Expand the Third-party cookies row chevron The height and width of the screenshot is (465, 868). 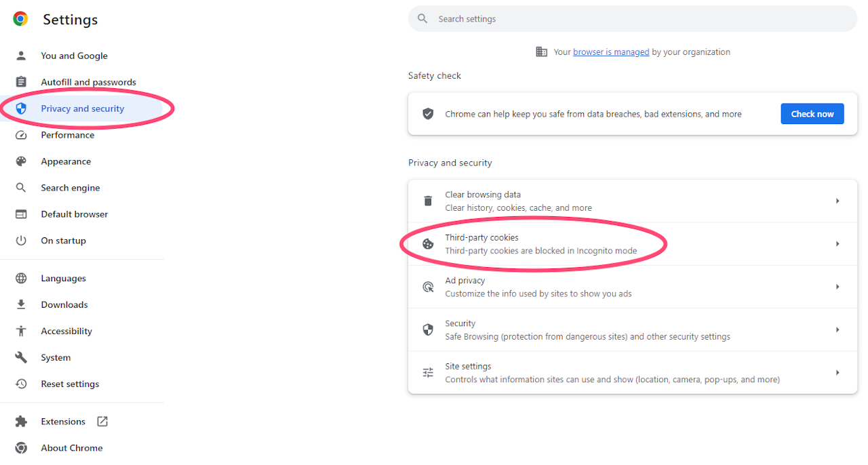click(x=837, y=243)
